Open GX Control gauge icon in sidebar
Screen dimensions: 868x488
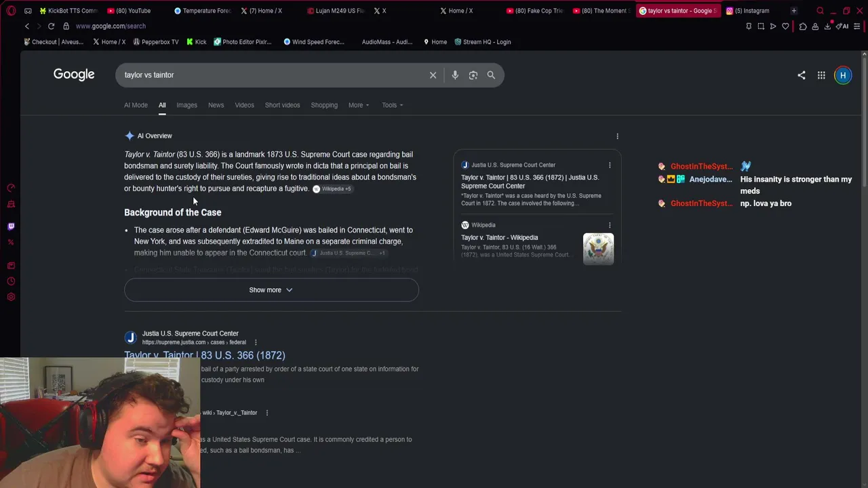(11, 188)
